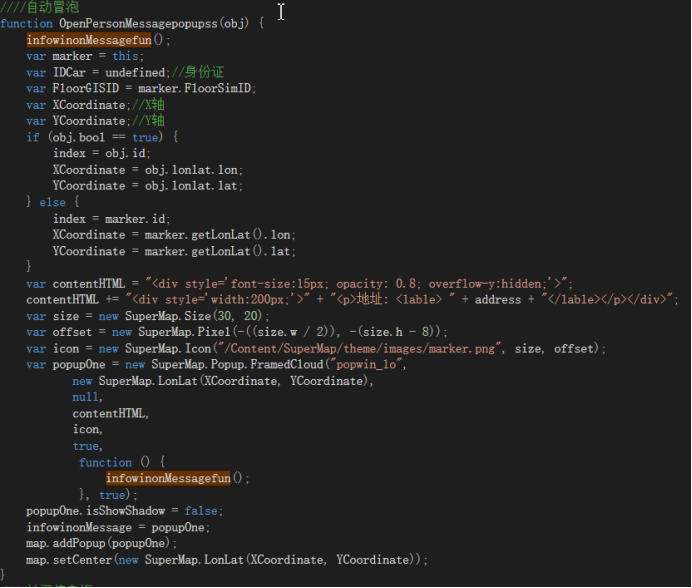Click the '//X轴' comment
Image resolution: width=692 pixels, height=588 pixels.
point(148,105)
